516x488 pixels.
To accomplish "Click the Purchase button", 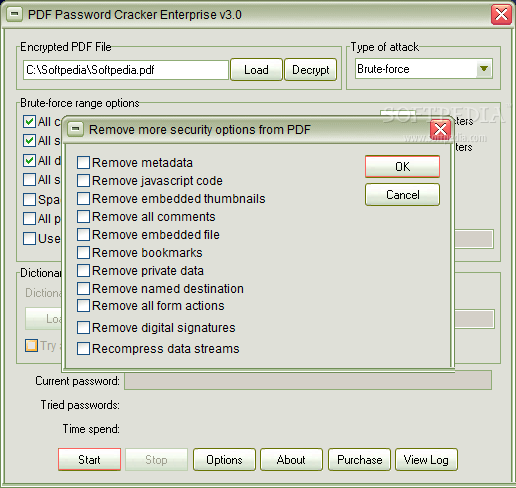I will [359, 460].
